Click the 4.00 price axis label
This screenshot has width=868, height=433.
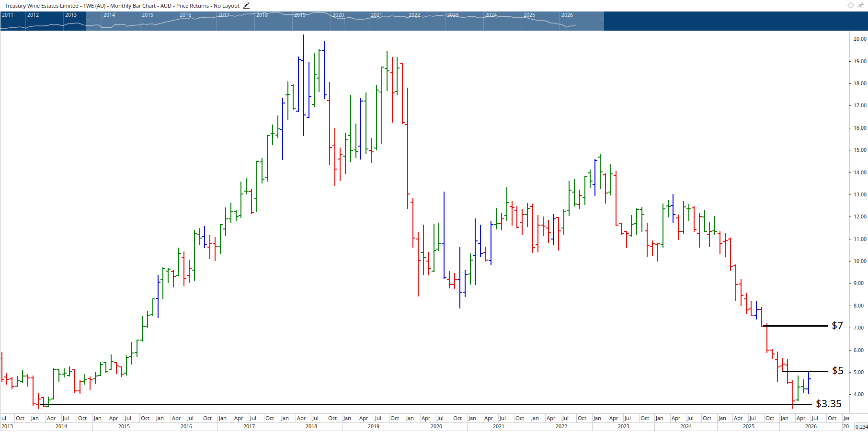(858, 395)
